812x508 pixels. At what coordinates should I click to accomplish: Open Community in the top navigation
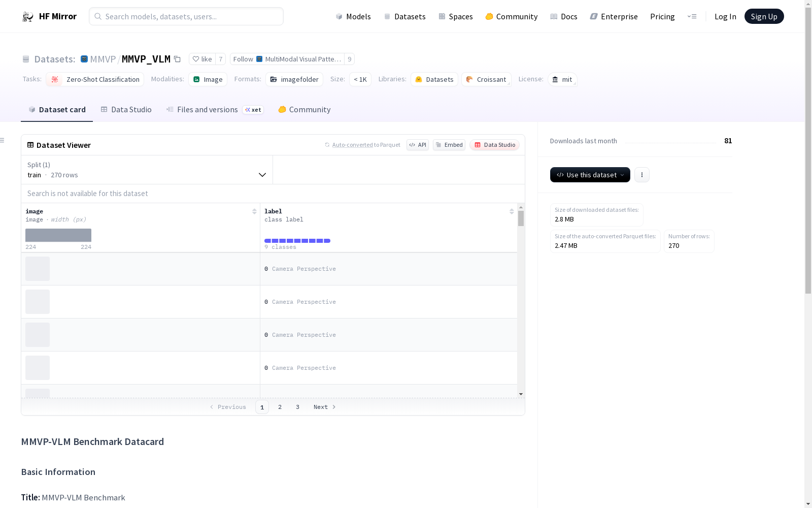tap(512, 16)
